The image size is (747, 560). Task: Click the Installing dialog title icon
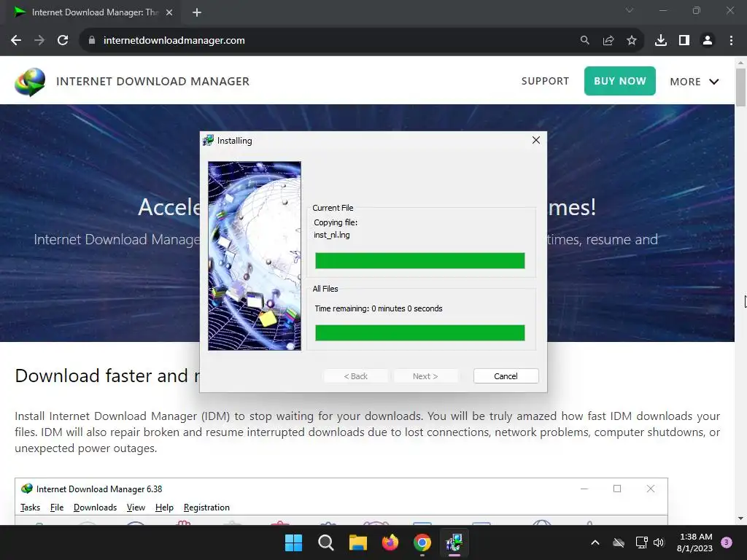point(208,141)
